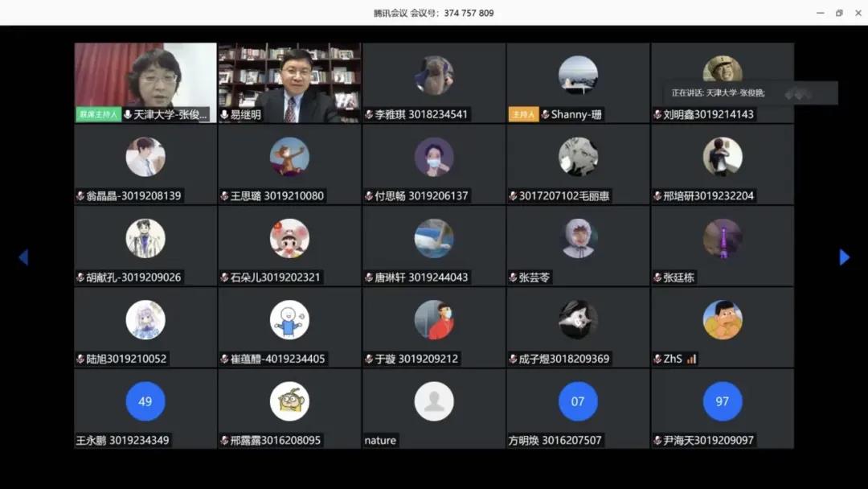Go to the next page of participants

click(x=844, y=257)
